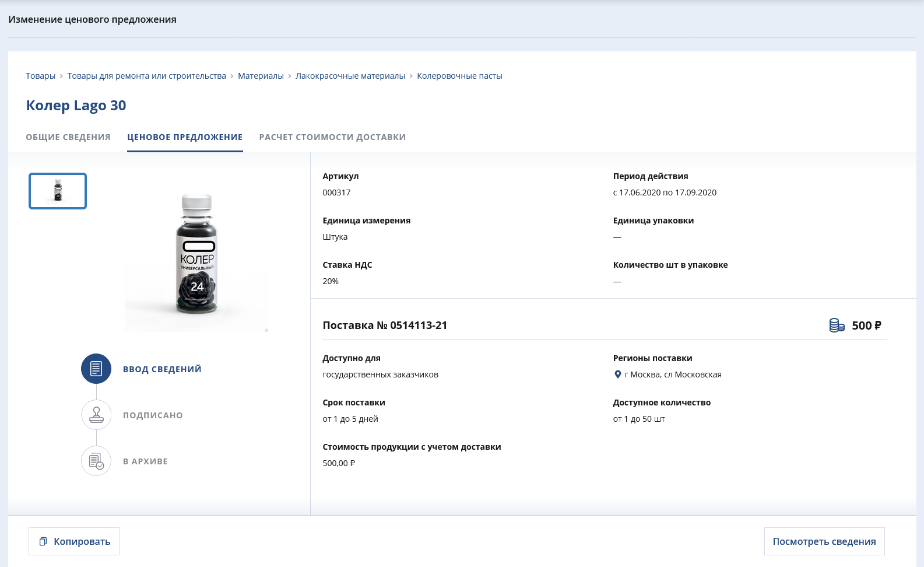The height and width of the screenshot is (567, 924).
Task: Click 'Поставка № 0514113-21' heading
Action: pyautogui.click(x=385, y=325)
